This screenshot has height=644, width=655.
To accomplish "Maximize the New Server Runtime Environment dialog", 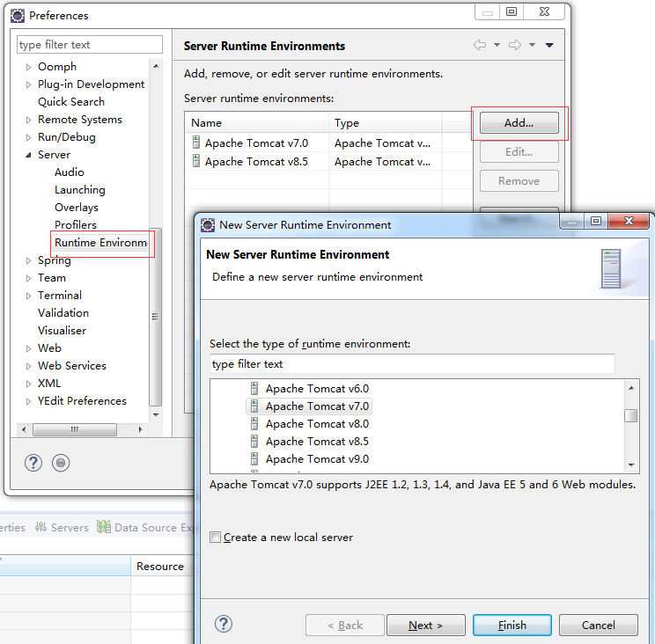I will pos(596,221).
